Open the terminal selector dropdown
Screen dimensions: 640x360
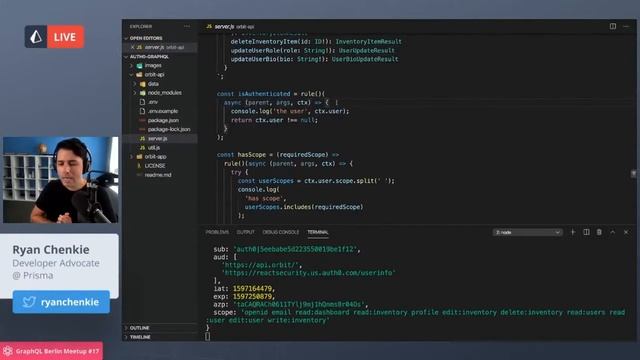527,232
